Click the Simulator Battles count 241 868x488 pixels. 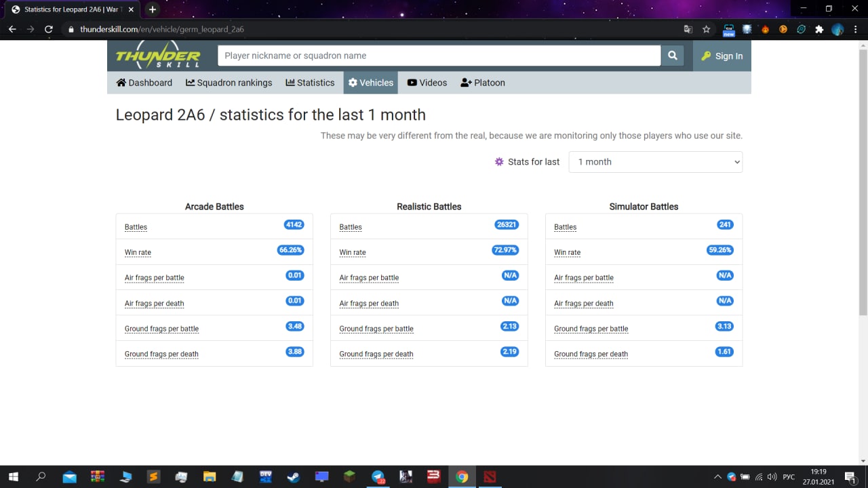[725, 224]
